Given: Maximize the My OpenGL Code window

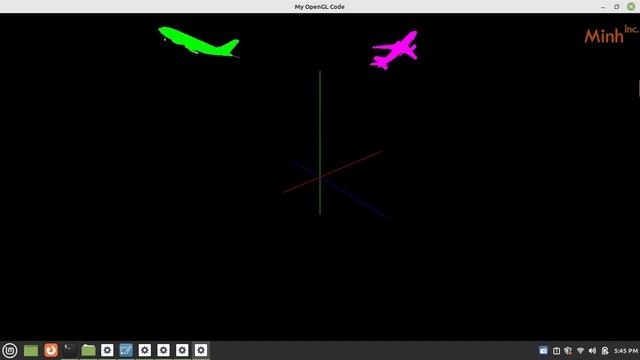Looking at the screenshot, I should click(x=617, y=7).
